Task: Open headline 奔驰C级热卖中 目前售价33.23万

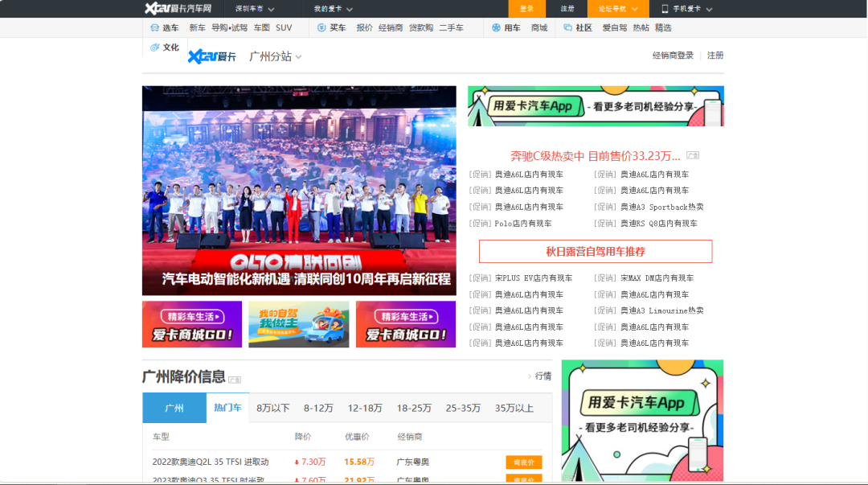Action: pyautogui.click(x=595, y=156)
